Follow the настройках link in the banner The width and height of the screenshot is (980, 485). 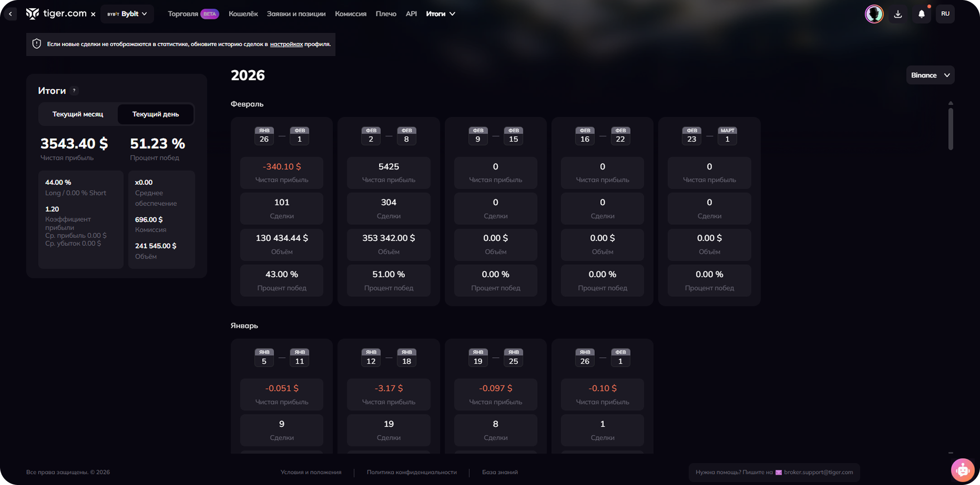pos(286,44)
